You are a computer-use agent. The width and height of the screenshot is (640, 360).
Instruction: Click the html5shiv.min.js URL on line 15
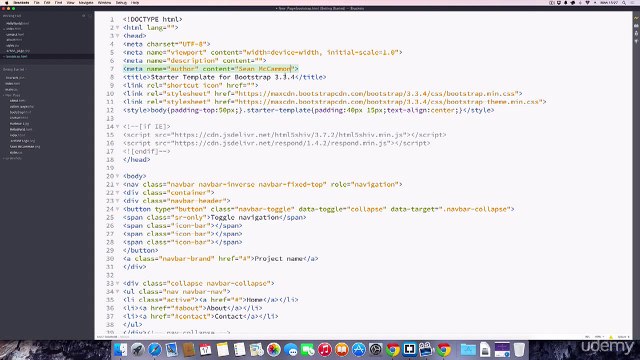click(x=289, y=135)
